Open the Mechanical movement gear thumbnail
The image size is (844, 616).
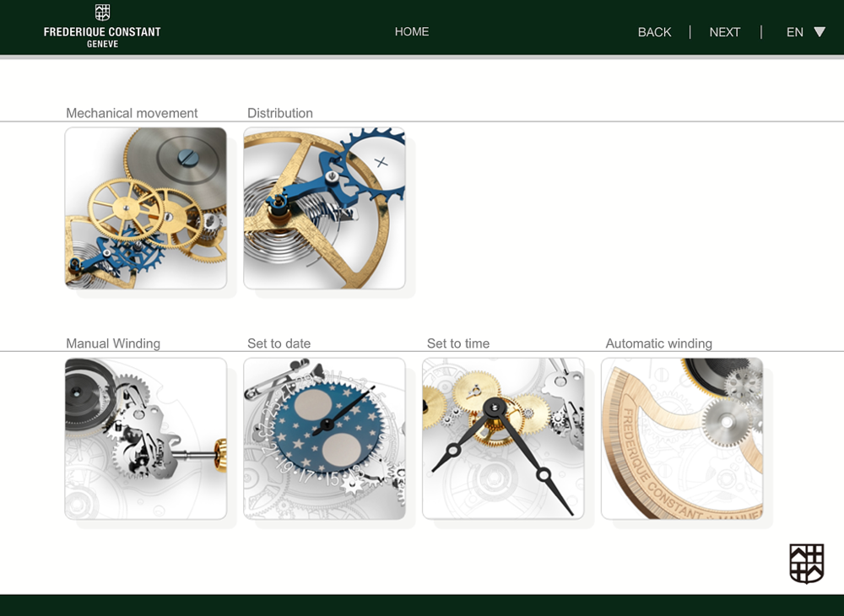(146, 208)
